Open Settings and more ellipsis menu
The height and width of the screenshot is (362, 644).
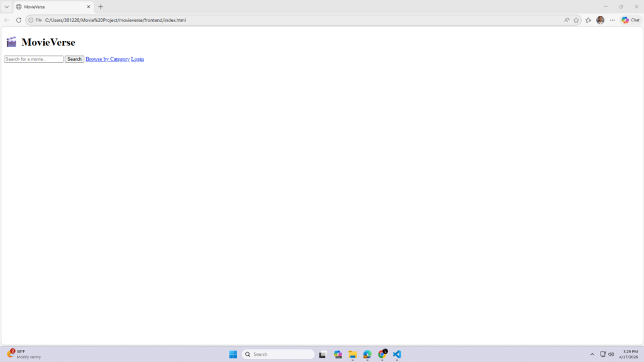tap(613, 20)
